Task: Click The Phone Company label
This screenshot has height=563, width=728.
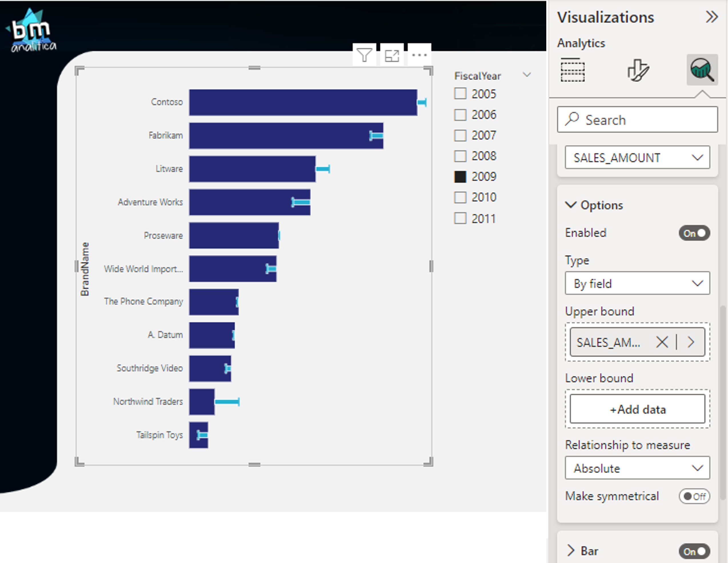Action: (143, 301)
